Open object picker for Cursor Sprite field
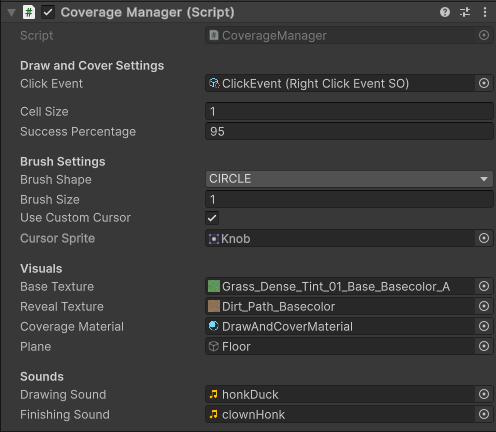The image size is (496, 432). click(x=484, y=238)
